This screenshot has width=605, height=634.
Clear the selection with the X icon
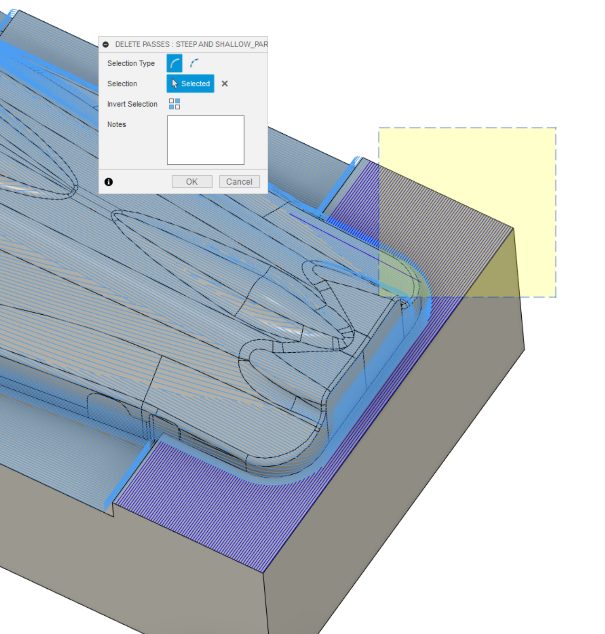click(224, 84)
